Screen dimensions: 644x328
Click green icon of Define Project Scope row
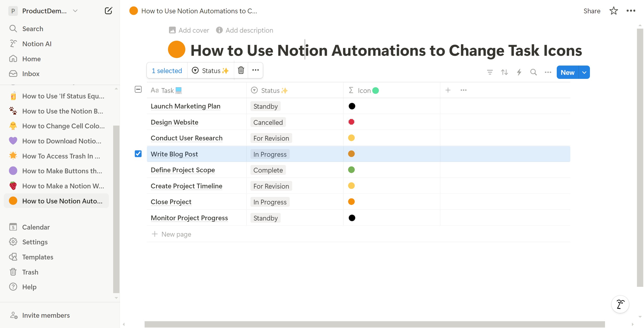coord(351,170)
